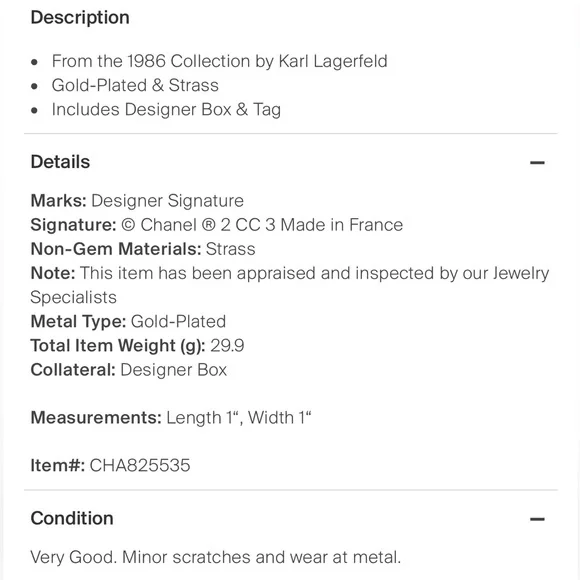Click the Condition section header
The image size is (580, 580).
click(72, 518)
